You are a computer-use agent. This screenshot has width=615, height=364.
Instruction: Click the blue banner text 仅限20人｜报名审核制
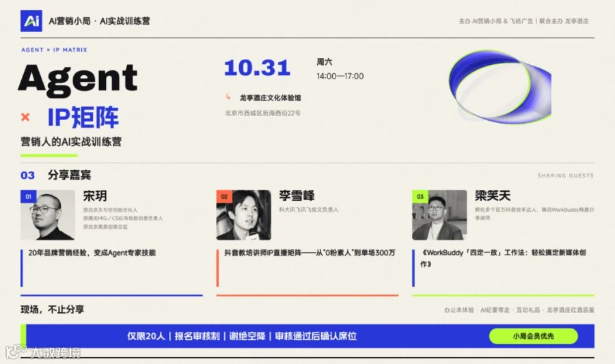pyautogui.click(x=174, y=336)
